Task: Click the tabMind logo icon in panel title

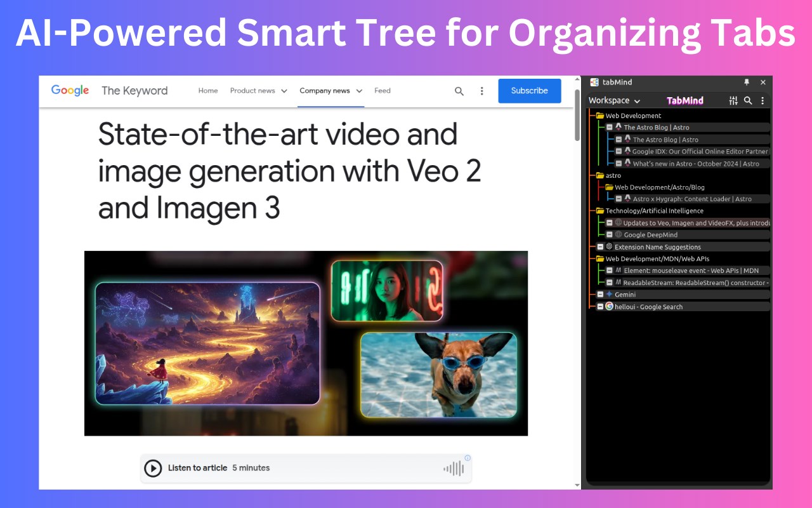Action: (x=594, y=82)
